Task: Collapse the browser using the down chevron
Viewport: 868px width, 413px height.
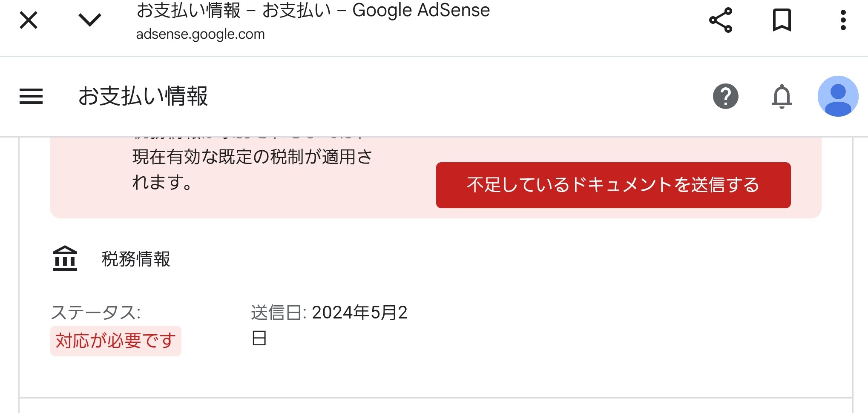Action: (90, 20)
